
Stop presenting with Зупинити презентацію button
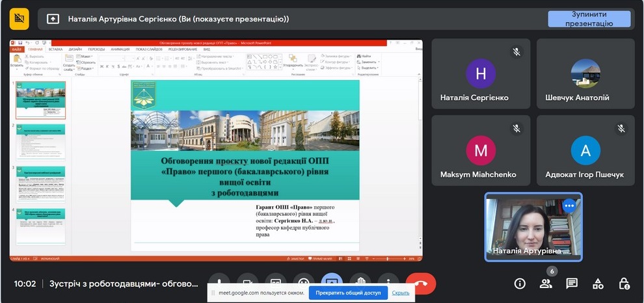pyautogui.click(x=589, y=19)
